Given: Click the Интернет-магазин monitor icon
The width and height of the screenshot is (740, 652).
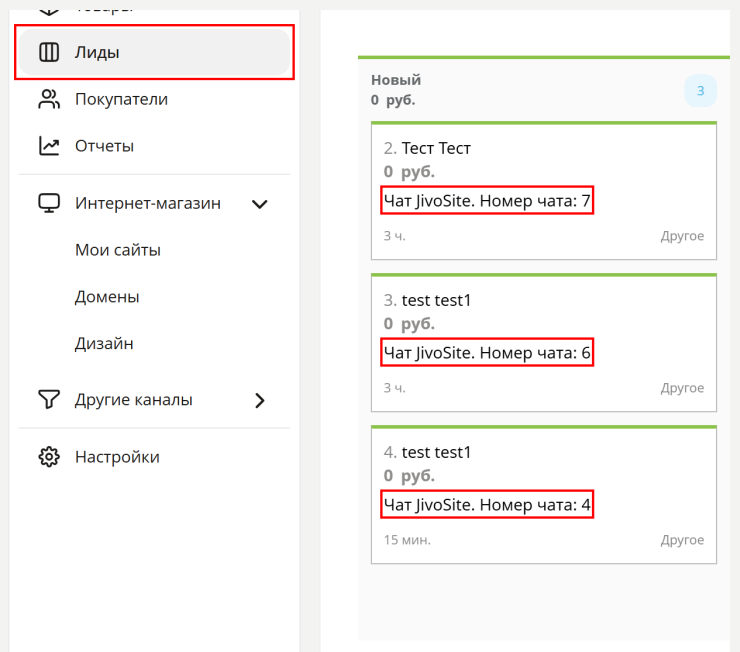Looking at the screenshot, I should point(49,203).
